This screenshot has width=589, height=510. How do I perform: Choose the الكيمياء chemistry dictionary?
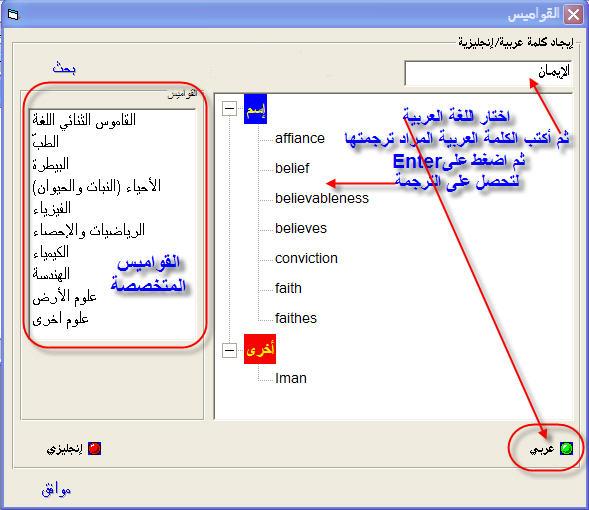[51, 252]
